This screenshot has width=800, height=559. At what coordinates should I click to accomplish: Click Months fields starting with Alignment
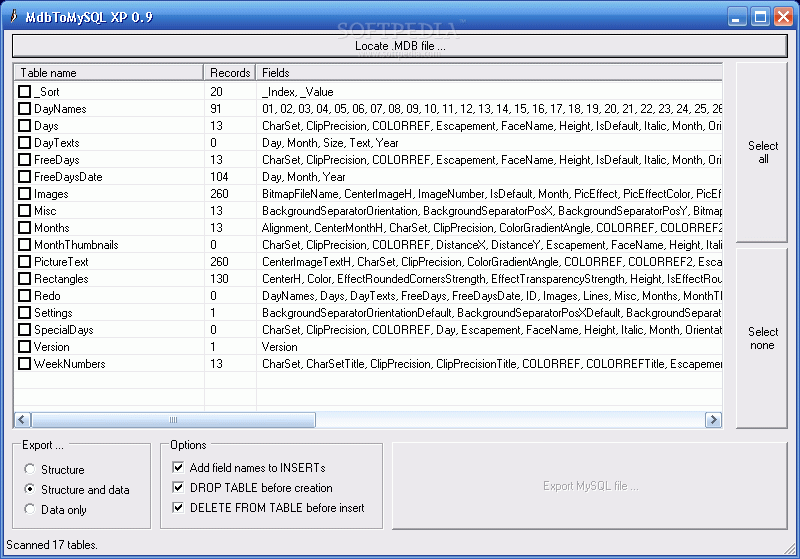pyautogui.click(x=492, y=228)
